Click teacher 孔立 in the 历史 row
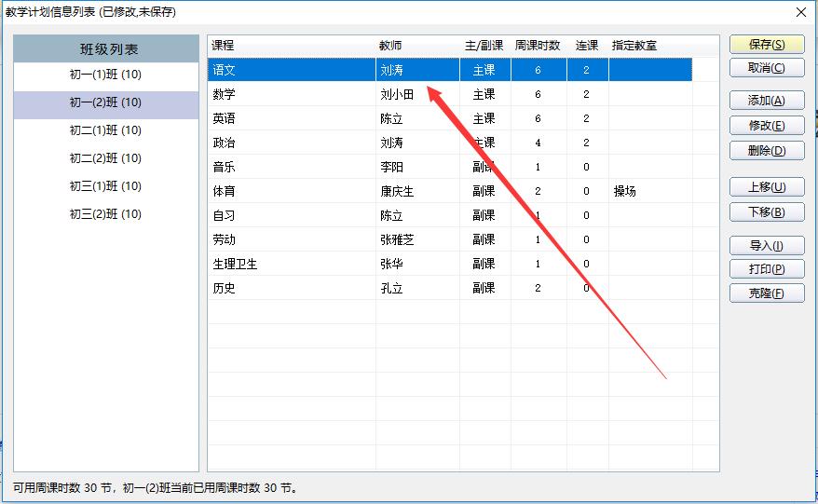 pyautogui.click(x=391, y=288)
